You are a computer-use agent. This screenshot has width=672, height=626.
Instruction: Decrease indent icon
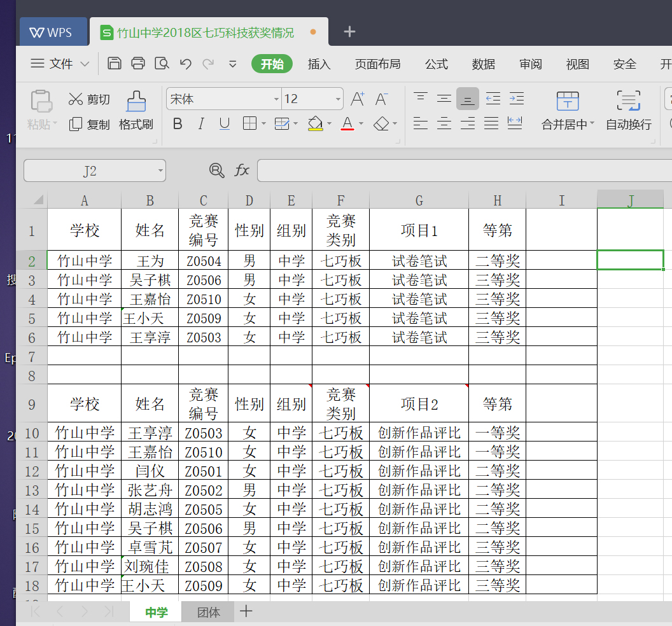tap(493, 99)
